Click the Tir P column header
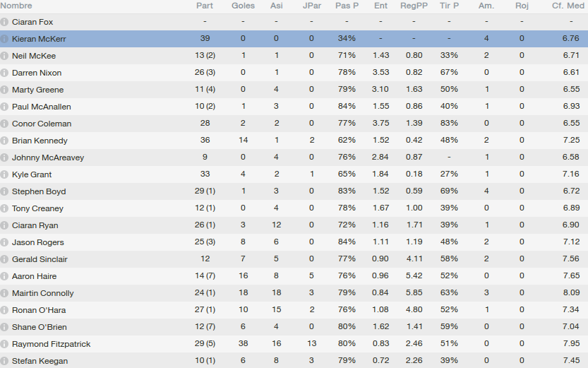This screenshot has height=368, width=588. coord(449,6)
